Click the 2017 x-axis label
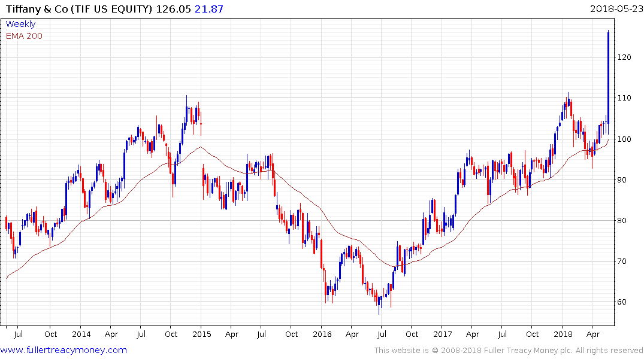This screenshot has height=359, width=644. pyautogui.click(x=442, y=334)
